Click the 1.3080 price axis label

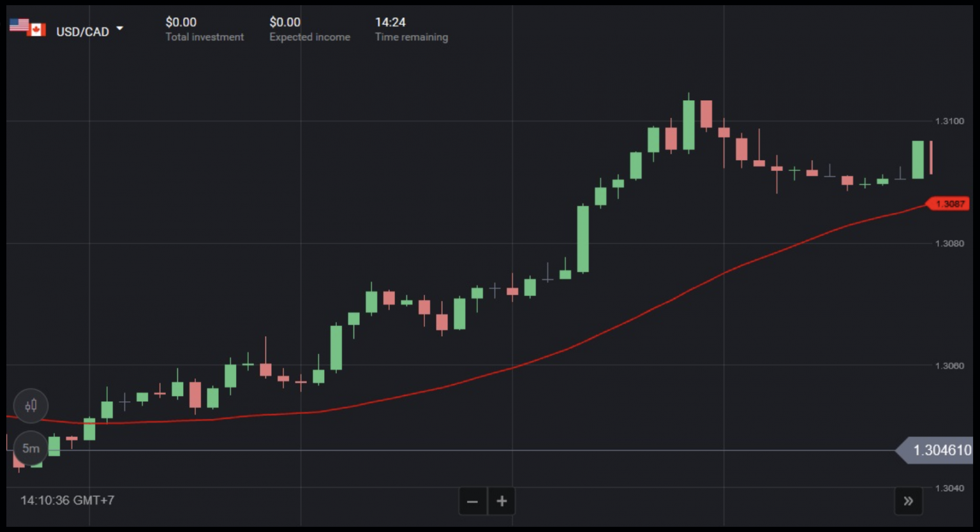(949, 244)
